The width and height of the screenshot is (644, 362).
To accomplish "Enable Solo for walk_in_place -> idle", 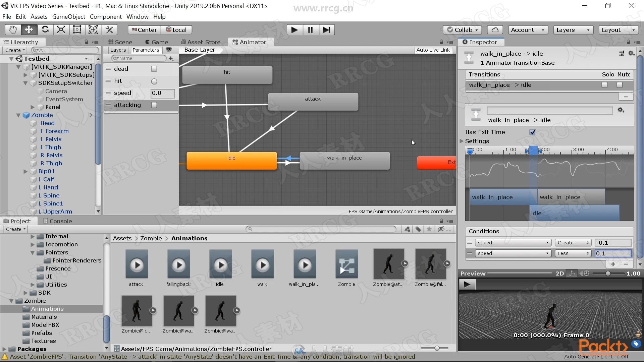I will point(604,85).
